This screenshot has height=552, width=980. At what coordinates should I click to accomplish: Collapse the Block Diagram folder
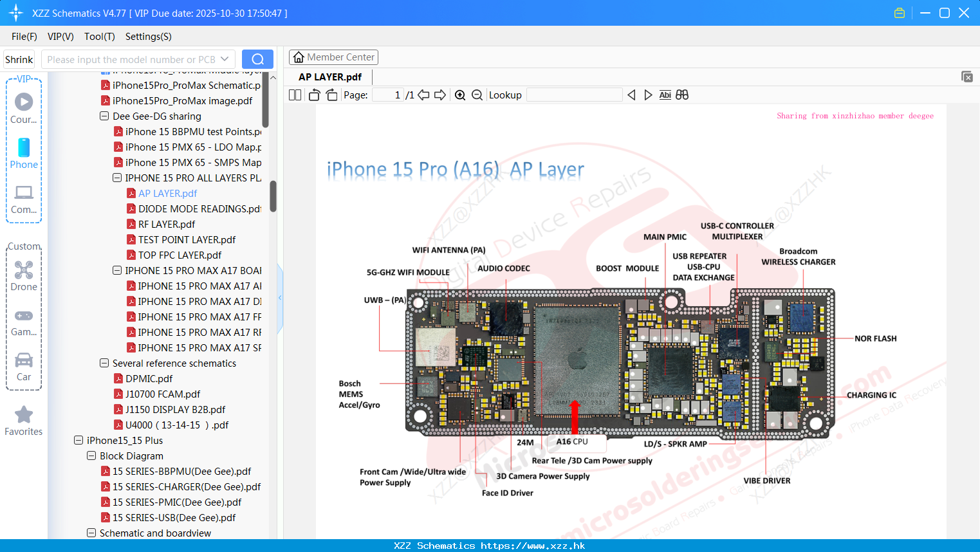click(x=91, y=456)
